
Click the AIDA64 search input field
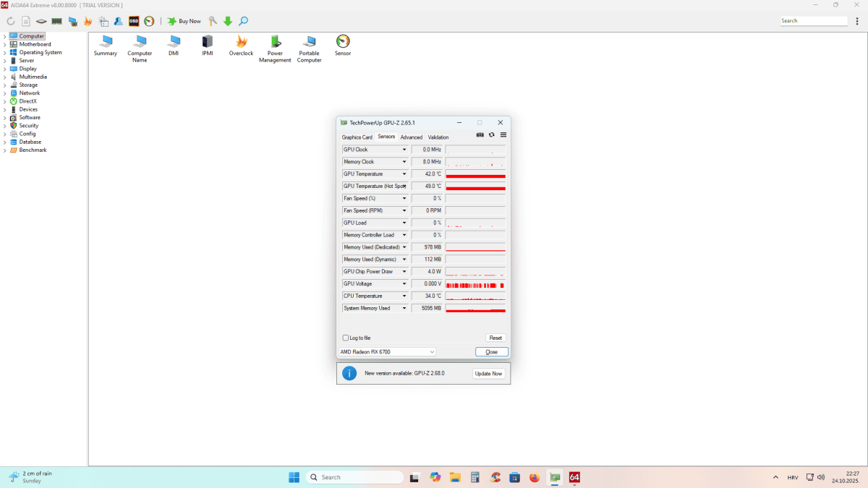[x=813, y=21]
